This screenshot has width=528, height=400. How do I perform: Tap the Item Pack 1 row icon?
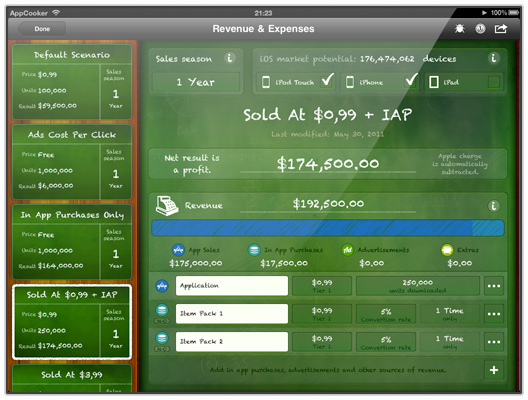pos(162,310)
